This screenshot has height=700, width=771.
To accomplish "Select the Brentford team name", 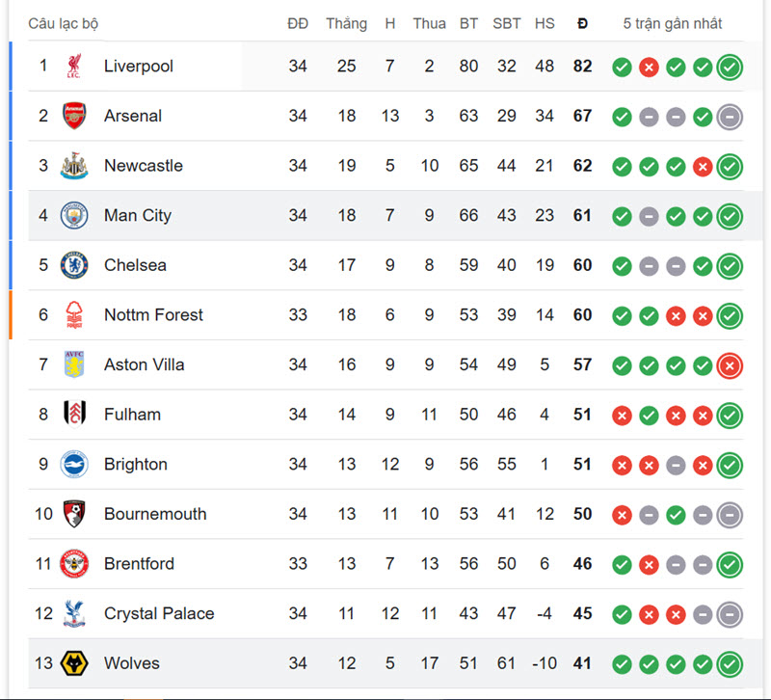I will (x=139, y=564).
